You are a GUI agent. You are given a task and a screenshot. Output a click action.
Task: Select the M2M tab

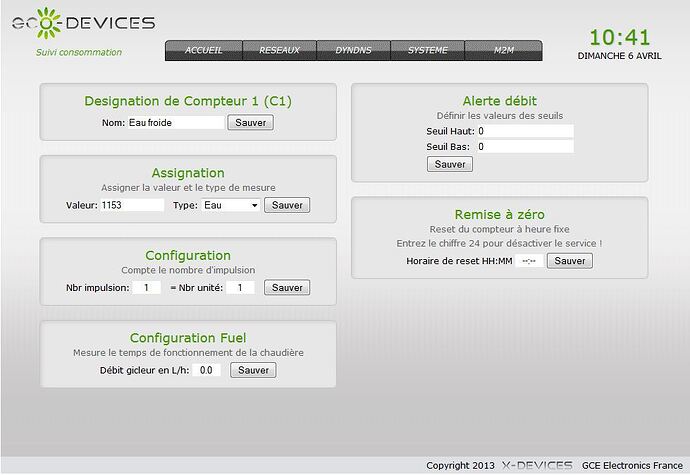[505, 50]
